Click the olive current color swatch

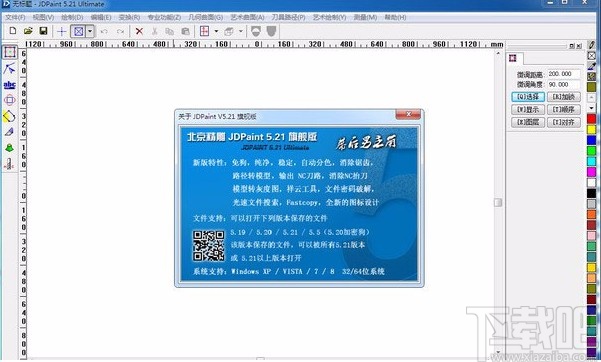pos(592,87)
